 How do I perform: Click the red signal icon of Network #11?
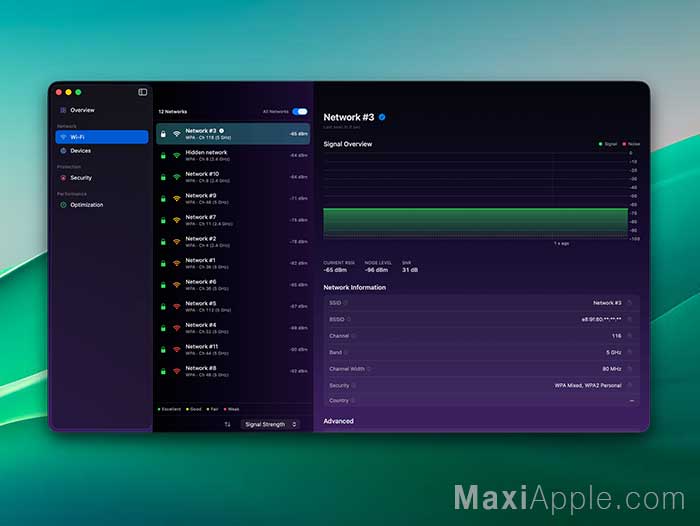tap(177, 350)
